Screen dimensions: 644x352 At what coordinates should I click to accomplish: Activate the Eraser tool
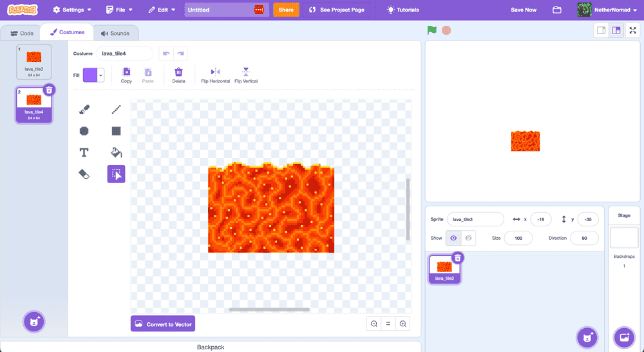pyautogui.click(x=84, y=174)
